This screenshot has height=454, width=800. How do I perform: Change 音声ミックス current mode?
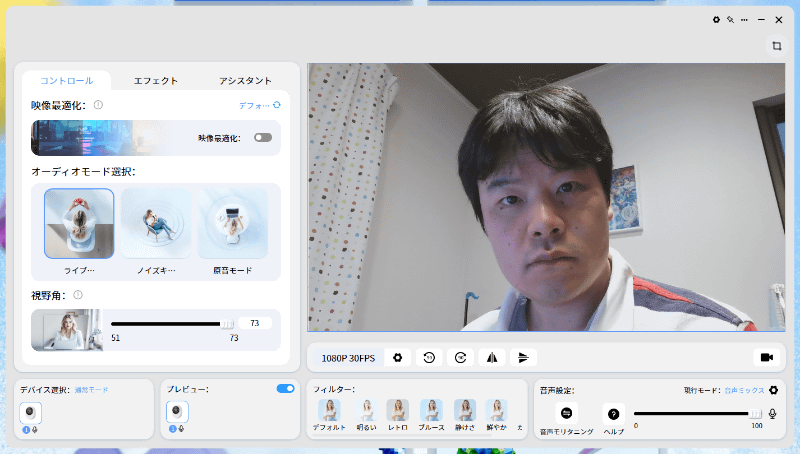tap(744, 390)
